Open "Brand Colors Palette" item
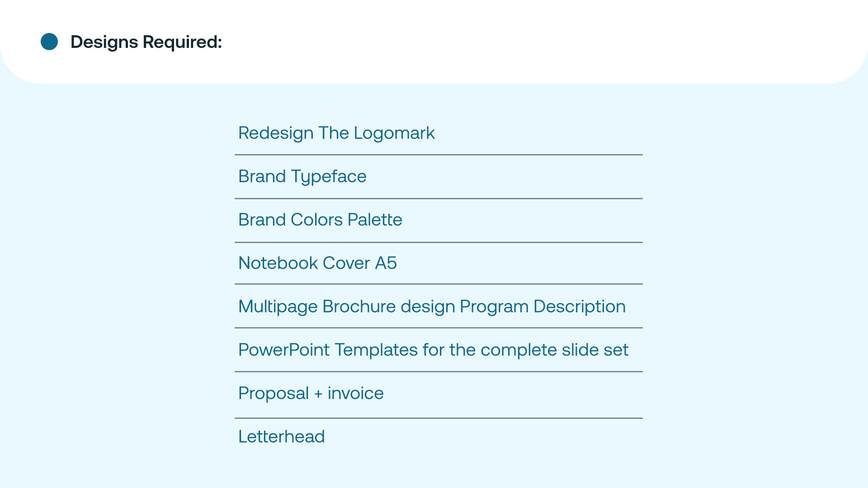 (320, 220)
